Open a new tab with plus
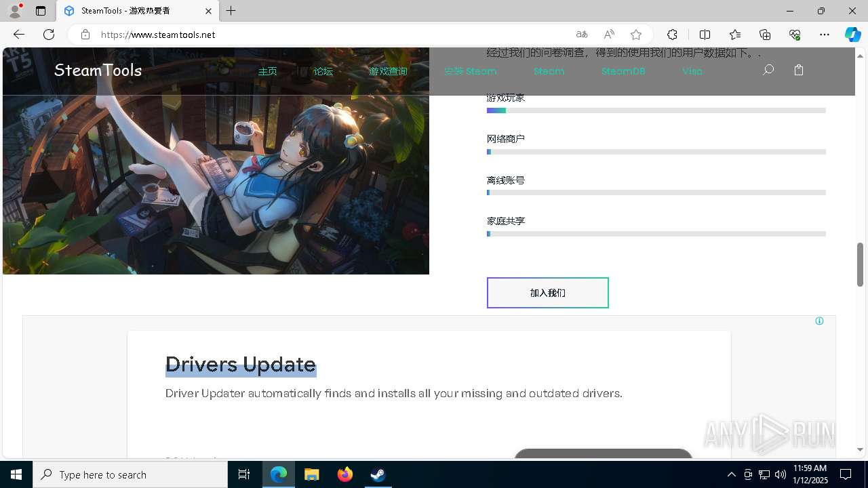The width and height of the screenshot is (868, 488). point(231,11)
